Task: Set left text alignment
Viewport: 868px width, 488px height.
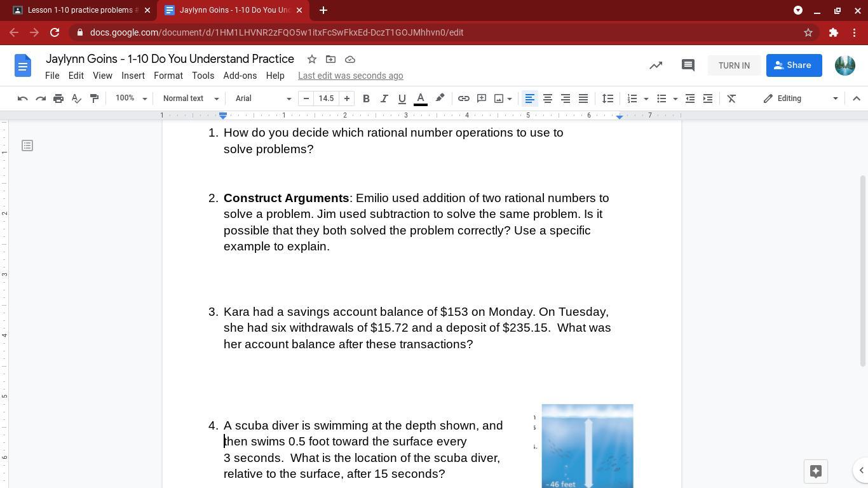Action: [x=529, y=98]
